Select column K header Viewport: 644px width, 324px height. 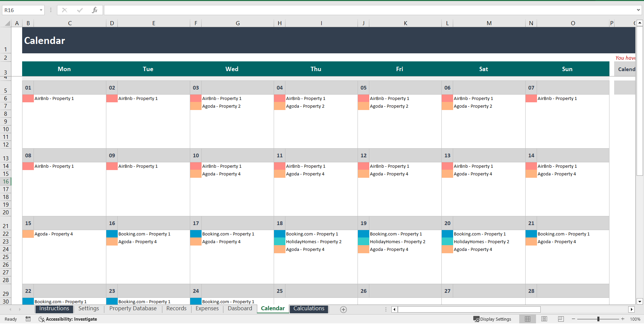(405, 23)
